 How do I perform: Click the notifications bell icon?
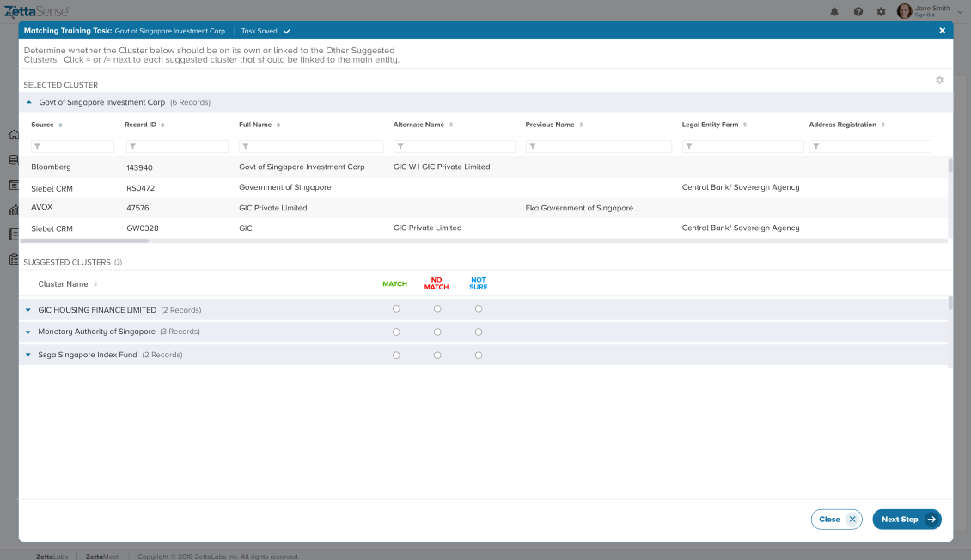point(834,11)
